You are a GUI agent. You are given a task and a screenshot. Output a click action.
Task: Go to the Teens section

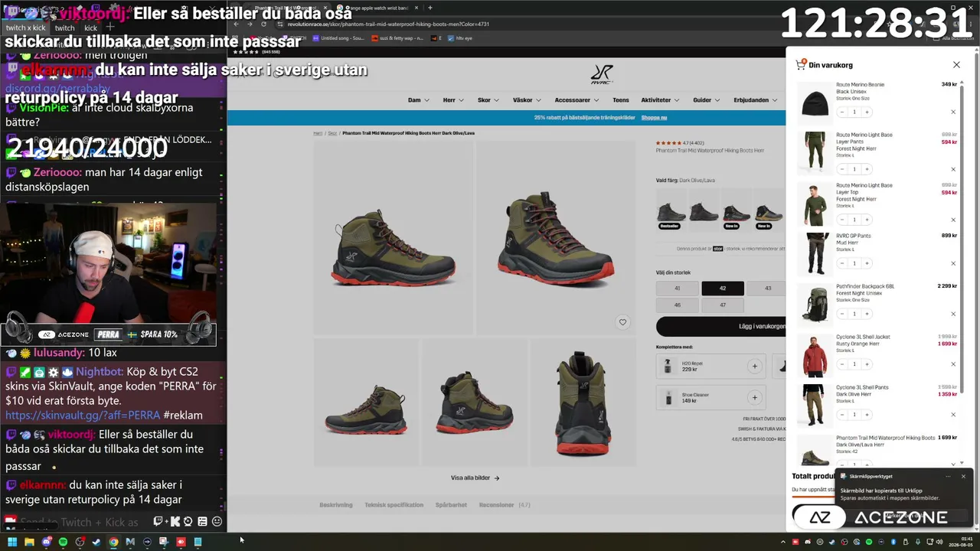coord(620,100)
